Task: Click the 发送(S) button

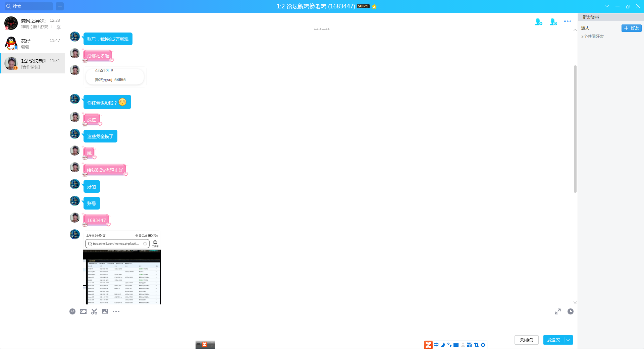Action: point(554,340)
